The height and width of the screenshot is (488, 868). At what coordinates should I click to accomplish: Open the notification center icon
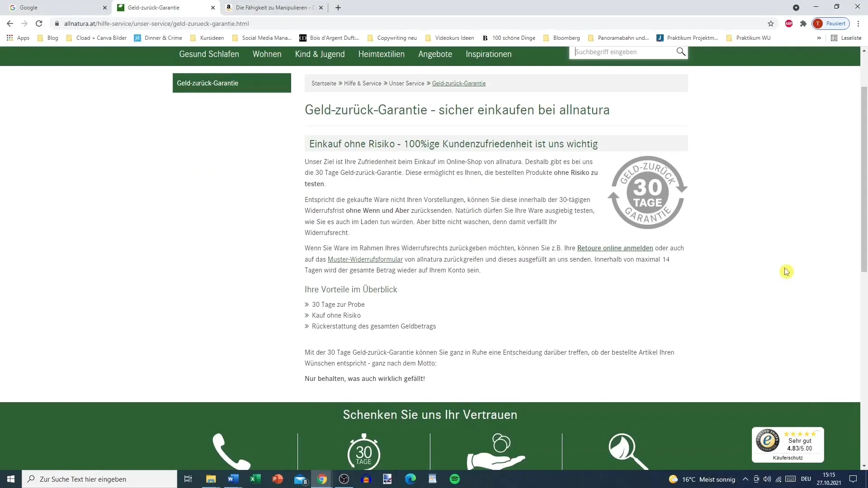[x=853, y=479]
